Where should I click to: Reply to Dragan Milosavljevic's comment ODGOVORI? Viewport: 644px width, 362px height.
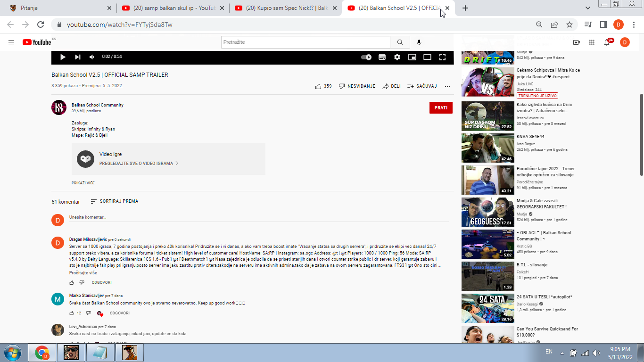click(101, 282)
